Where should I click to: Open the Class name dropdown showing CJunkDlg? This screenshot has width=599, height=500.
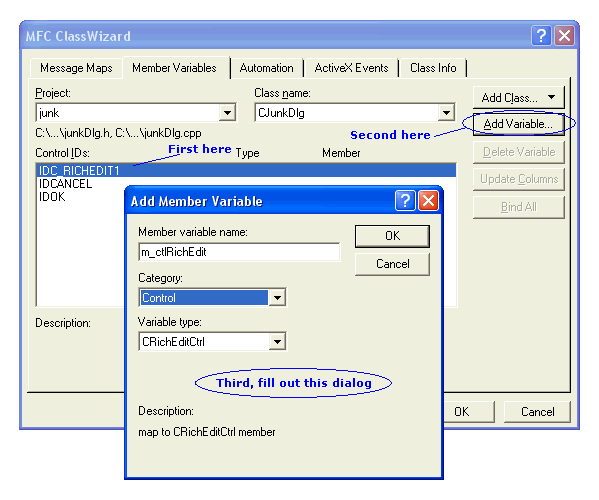(x=446, y=113)
